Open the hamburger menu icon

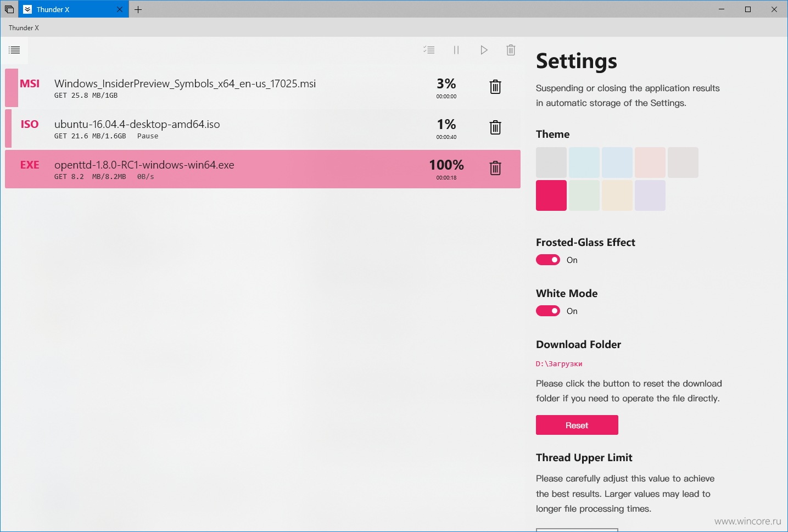click(x=15, y=50)
